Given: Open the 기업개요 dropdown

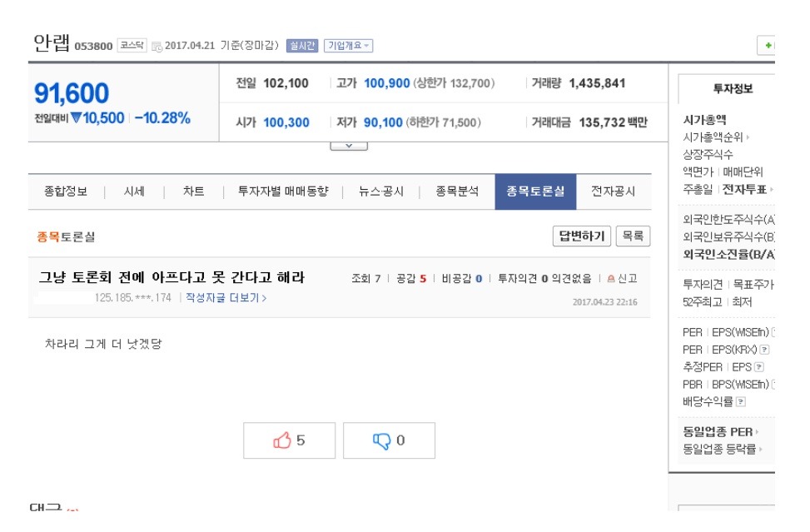Looking at the screenshot, I should tap(348, 46).
